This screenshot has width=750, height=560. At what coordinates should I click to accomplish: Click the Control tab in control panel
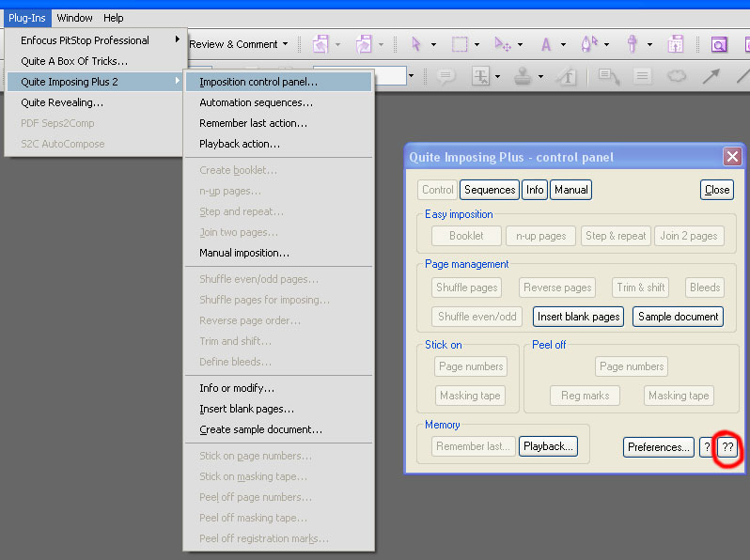(x=438, y=190)
